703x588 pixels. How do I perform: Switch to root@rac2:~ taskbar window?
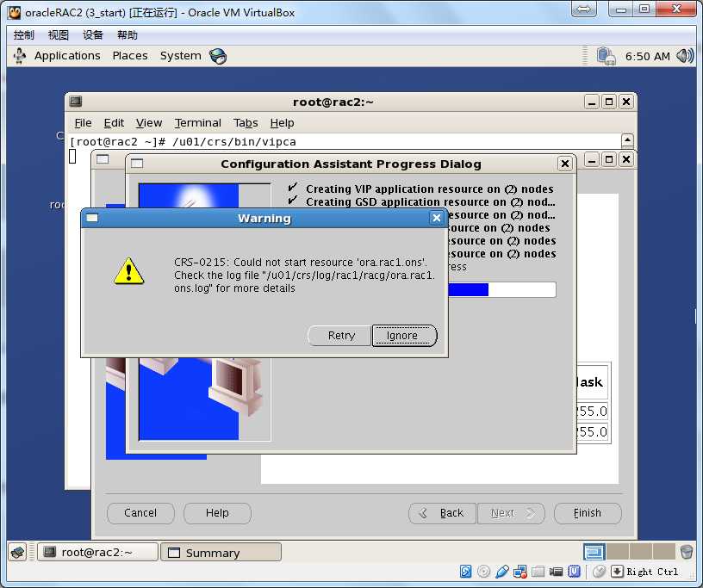coord(97,552)
